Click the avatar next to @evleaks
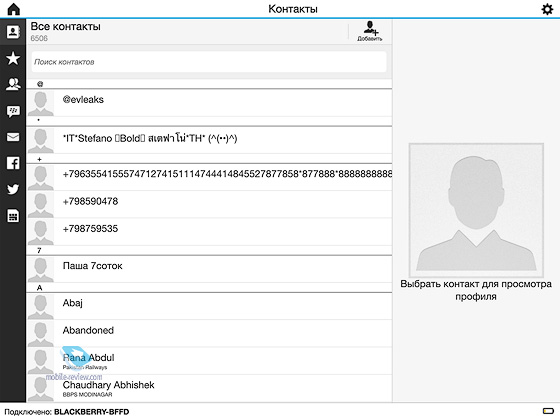Screen dimensions: 560x420 tap(41, 103)
